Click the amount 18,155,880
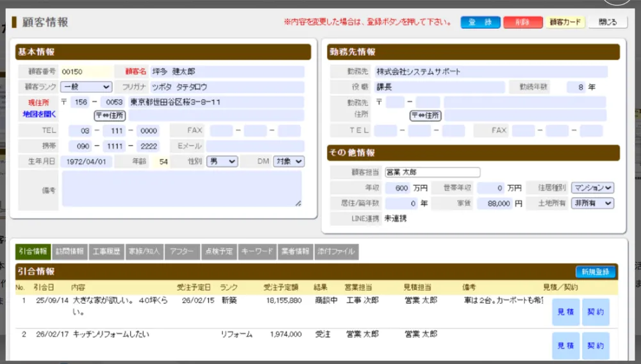 click(x=284, y=301)
